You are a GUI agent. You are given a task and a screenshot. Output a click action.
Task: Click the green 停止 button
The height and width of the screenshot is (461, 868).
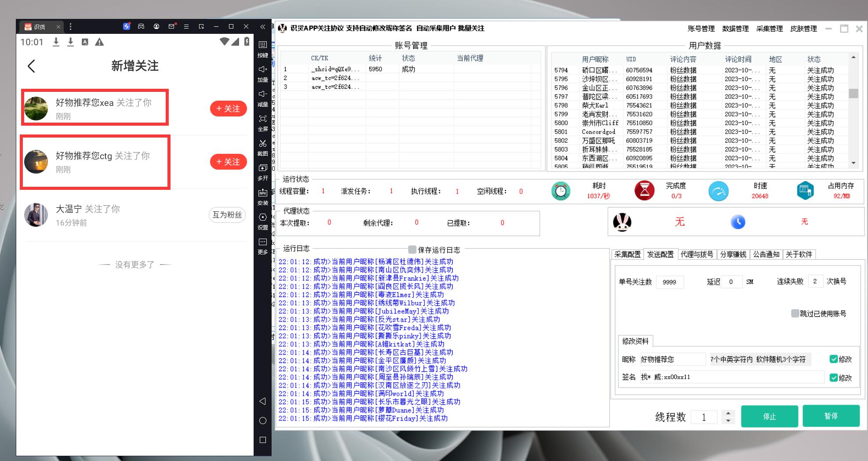tap(769, 416)
